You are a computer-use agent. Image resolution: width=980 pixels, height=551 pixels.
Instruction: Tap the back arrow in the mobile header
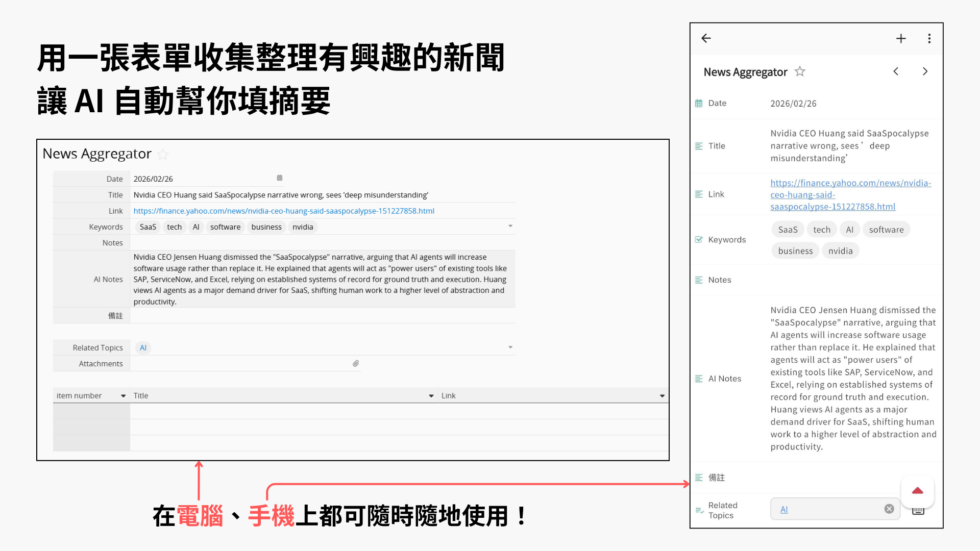(x=706, y=38)
